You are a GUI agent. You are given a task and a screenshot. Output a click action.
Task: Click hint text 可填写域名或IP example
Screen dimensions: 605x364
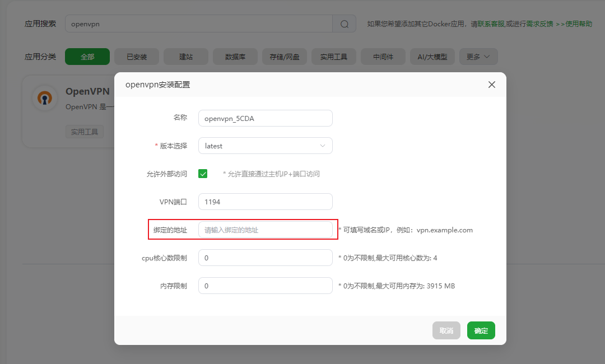point(406,230)
